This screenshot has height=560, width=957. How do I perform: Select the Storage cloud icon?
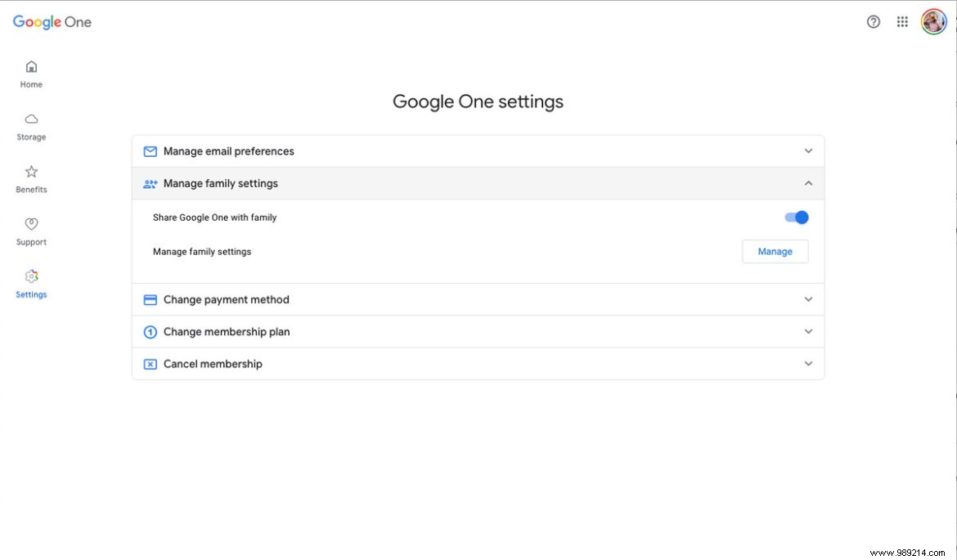pyautogui.click(x=30, y=119)
